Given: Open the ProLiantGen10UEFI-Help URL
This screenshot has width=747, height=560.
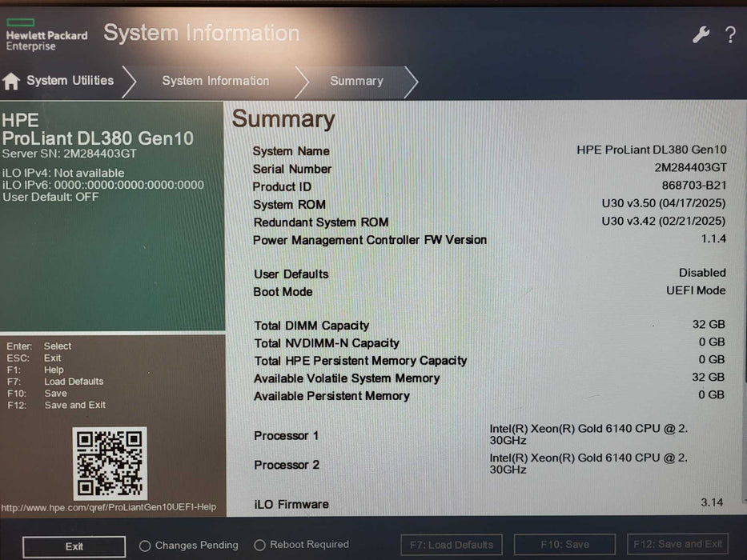Looking at the screenshot, I should [x=109, y=507].
